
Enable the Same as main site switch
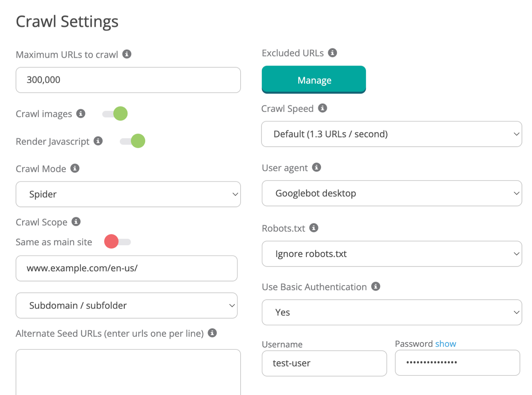point(117,241)
